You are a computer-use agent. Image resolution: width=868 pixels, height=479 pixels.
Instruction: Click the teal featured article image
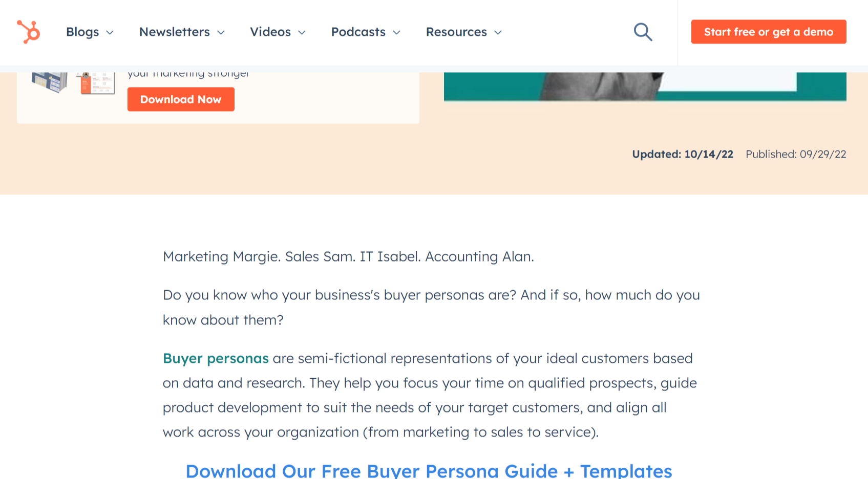[645, 86]
